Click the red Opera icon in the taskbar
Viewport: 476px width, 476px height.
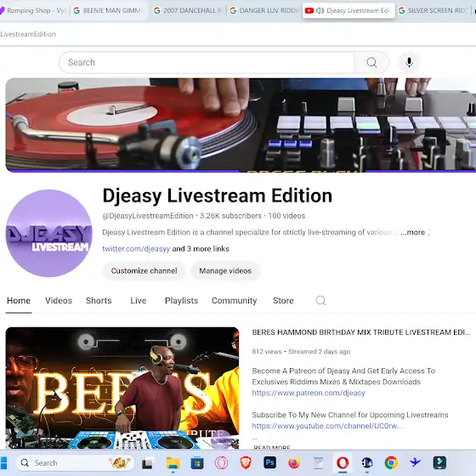(343, 463)
